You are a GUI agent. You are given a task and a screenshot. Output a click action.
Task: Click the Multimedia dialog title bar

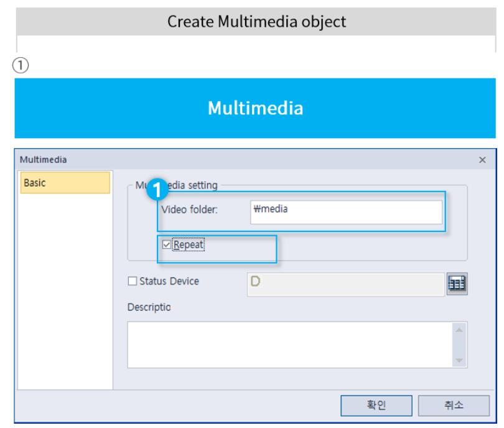click(x=249, y=160)
